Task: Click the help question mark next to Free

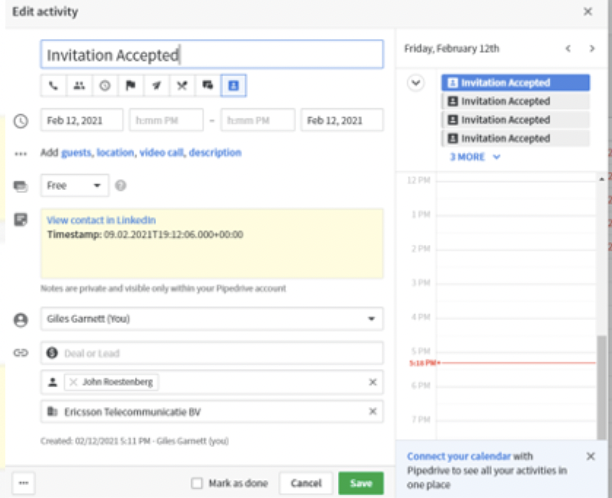Action: click(121, 185)
